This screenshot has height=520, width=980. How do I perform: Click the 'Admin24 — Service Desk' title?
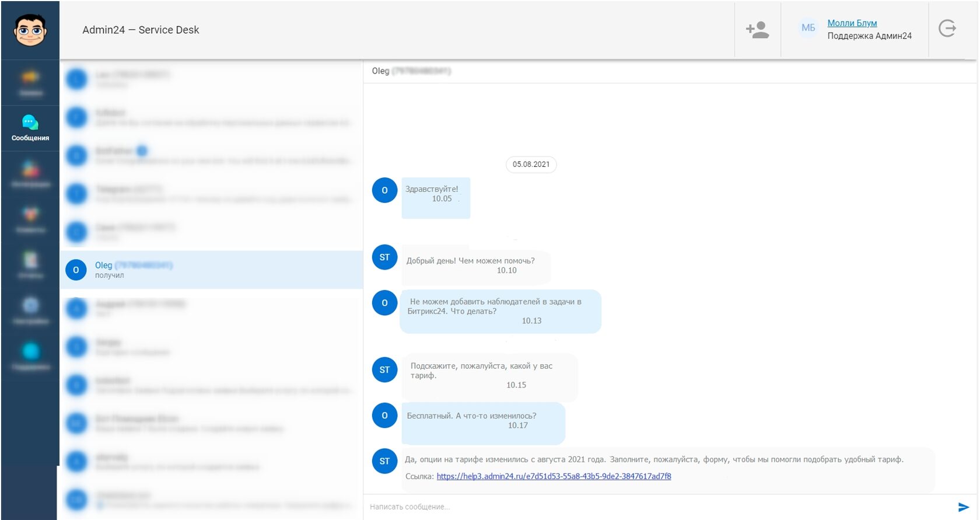point(141,30)
